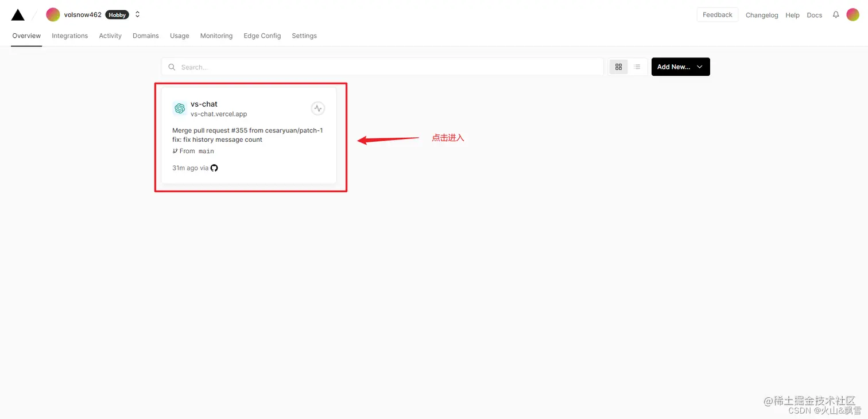Click the commit message 'Merge pull request #355'
The width and height of the screenshot is (868, 419).
247,130
